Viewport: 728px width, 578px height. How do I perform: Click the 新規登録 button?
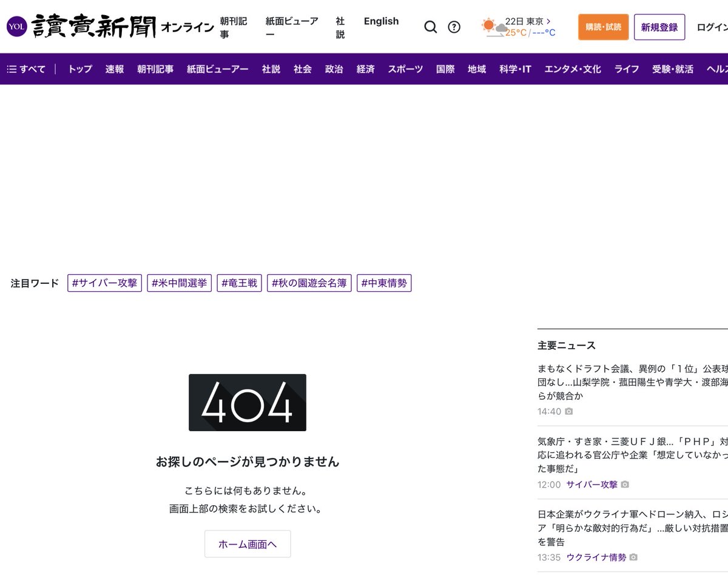pyautogui.click(x=659, y=27)
